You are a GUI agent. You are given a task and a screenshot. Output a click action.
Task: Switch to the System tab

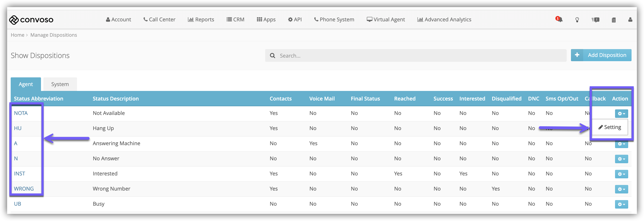[60, 84]
